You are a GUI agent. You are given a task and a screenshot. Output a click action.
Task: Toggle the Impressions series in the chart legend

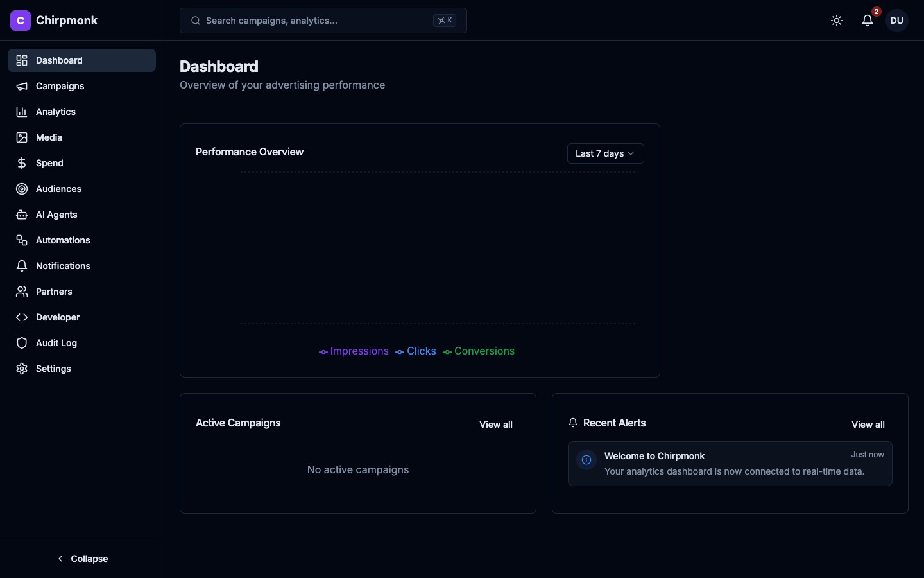click(354, 351)
